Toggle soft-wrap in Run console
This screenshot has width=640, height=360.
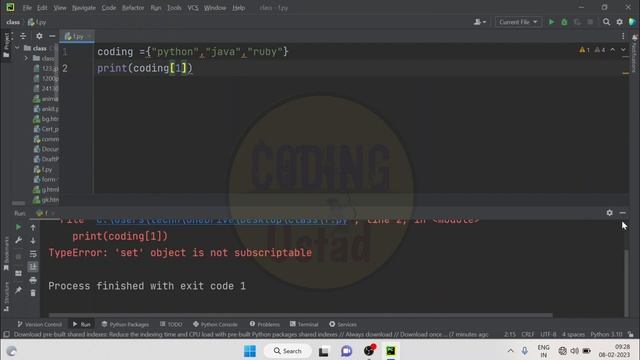[33, 254]
